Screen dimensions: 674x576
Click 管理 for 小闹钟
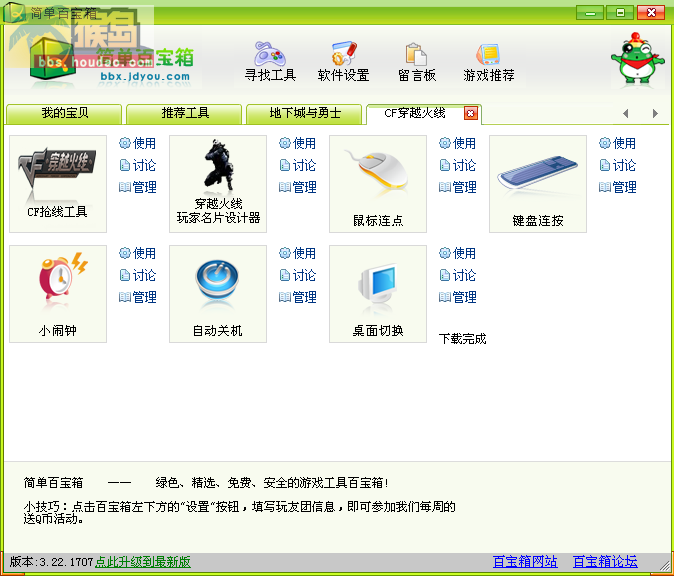138,297
